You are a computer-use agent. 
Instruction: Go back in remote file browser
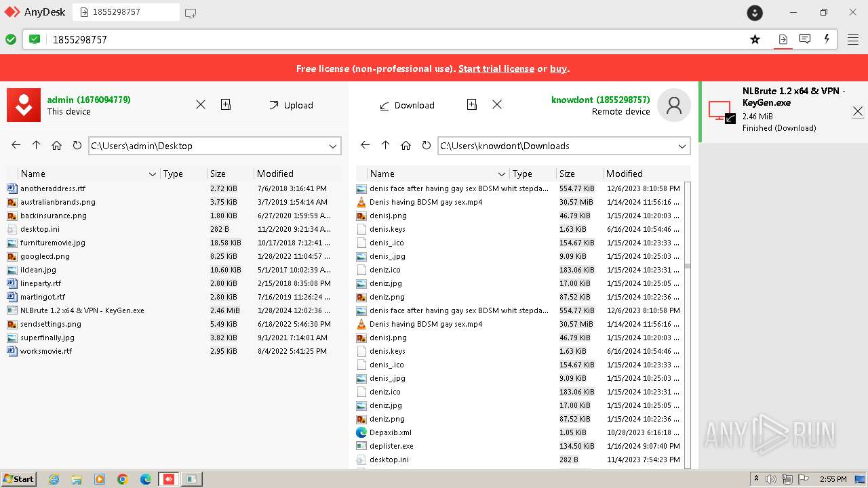[x=366, y=145]
